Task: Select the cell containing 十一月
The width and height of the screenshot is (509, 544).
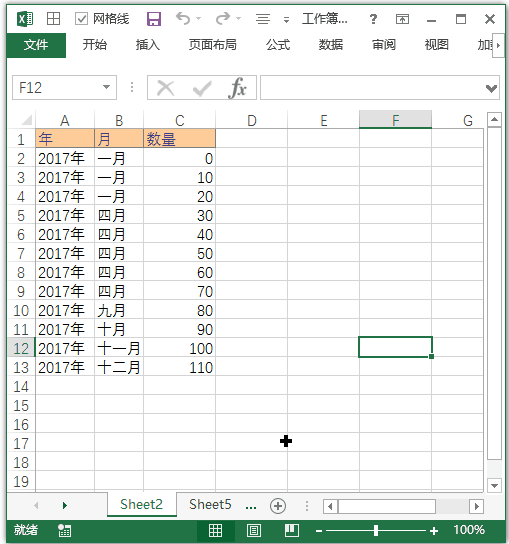Action: point(119,348)
